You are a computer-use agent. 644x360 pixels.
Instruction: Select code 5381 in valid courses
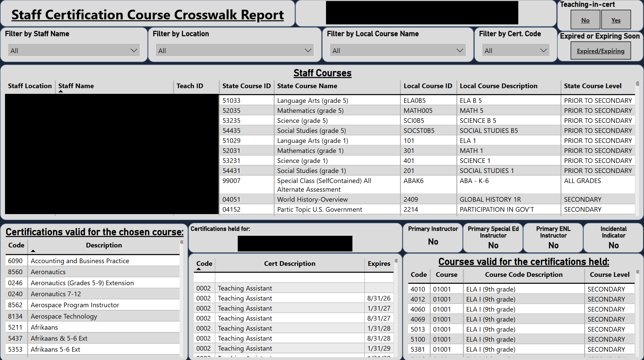[418, 349]
